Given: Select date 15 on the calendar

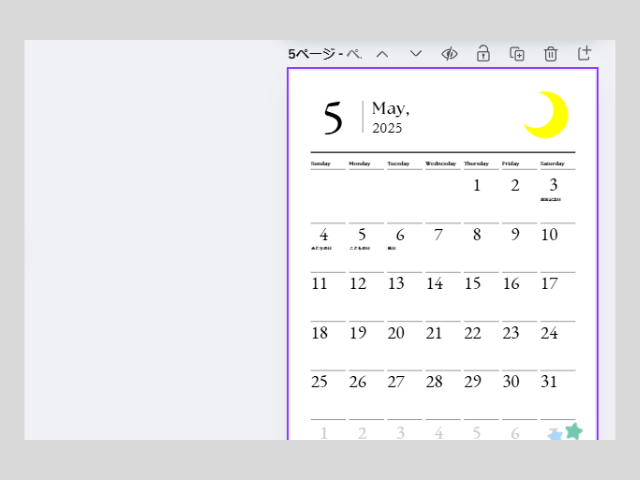Looking at the screenshot, I should pos(473,284).
